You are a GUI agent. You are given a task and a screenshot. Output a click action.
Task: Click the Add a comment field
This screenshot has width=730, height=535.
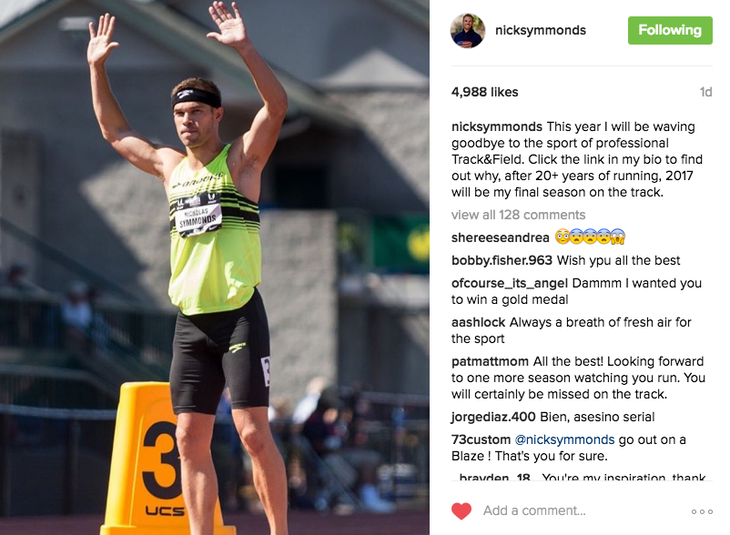[581, 511]
